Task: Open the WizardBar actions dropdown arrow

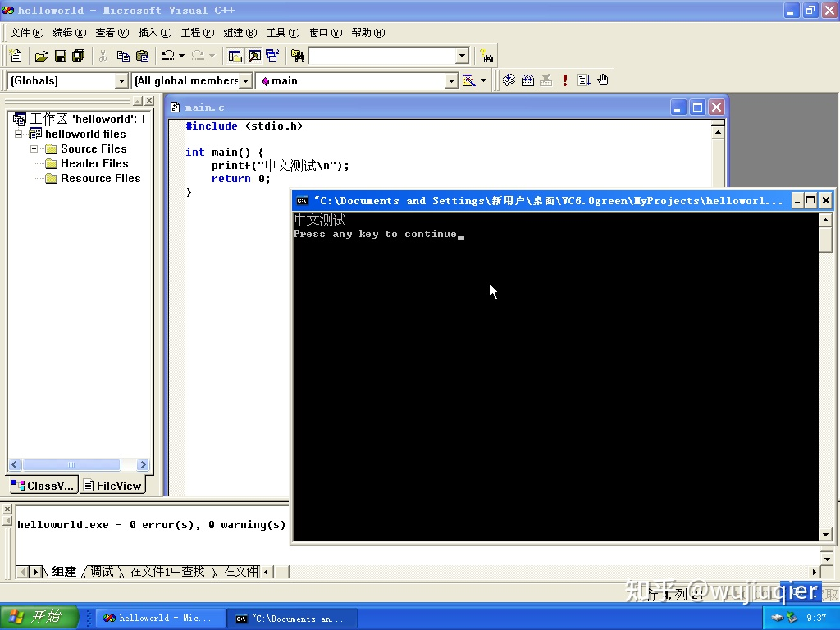Action: click(x=483, y=80)
